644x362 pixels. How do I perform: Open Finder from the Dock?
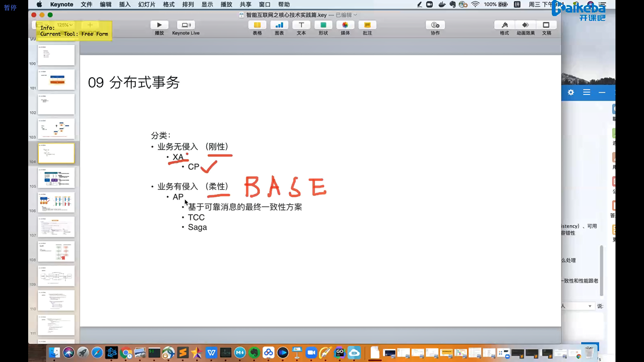coord(54,353)
